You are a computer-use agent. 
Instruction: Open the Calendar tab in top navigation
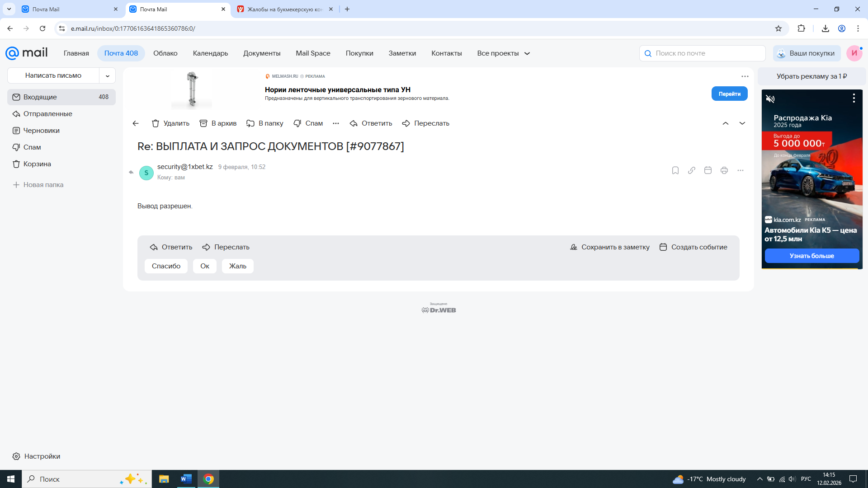coord(210,53)
